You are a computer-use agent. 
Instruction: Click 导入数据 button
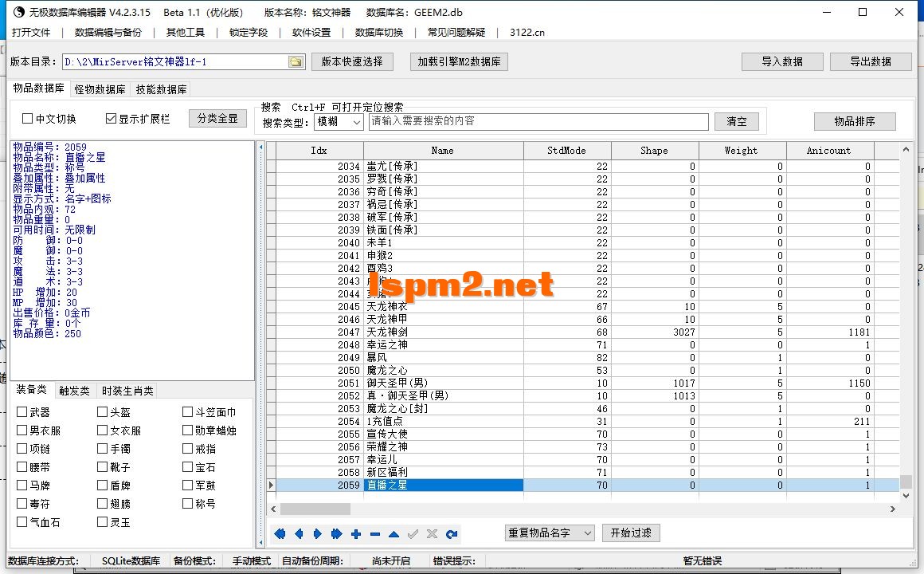(782, 61)
